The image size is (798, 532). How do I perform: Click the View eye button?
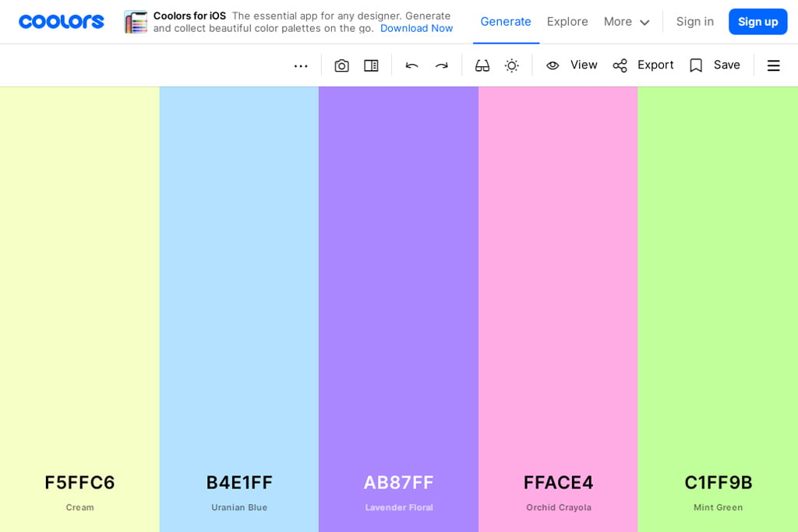coord(571,65)
